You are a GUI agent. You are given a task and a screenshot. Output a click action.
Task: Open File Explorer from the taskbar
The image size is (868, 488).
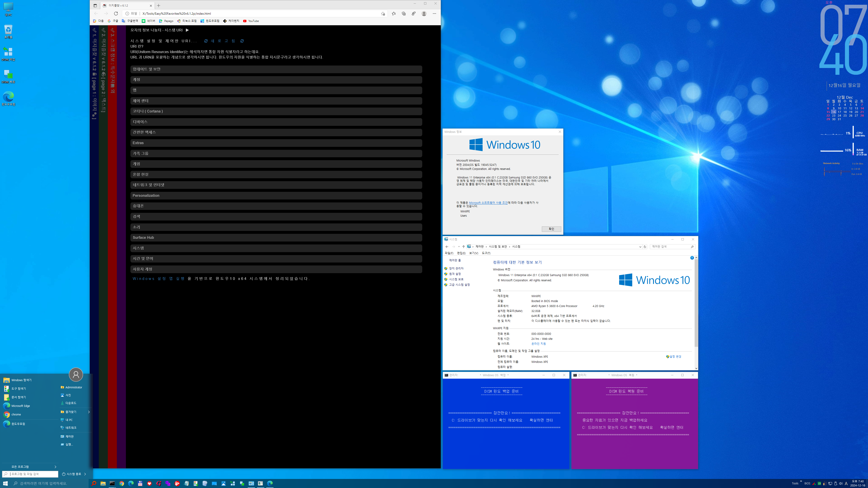(103, 483)
